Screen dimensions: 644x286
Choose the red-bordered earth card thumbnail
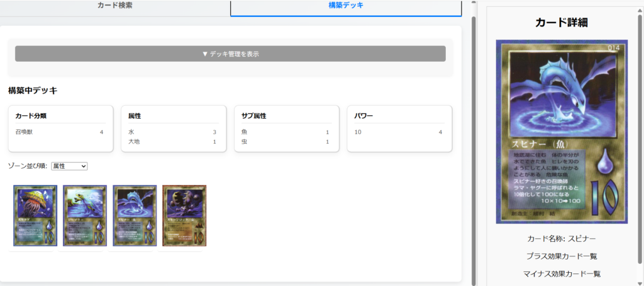coord(184,215)
